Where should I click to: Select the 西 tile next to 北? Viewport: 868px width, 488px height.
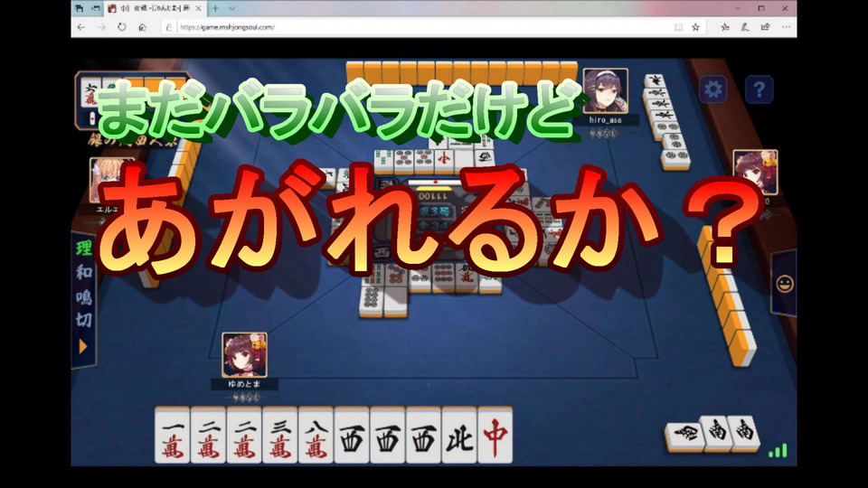423,436
